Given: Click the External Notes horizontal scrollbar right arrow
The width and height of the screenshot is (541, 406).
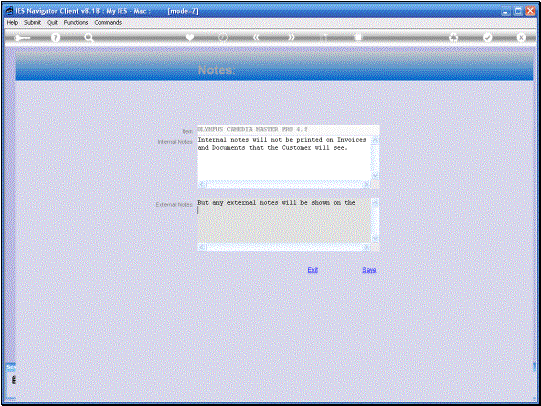Looking at the screenshot, I should 367,247.
